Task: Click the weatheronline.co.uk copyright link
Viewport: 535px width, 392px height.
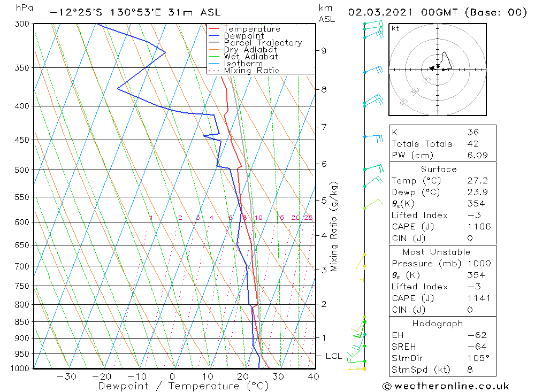Action: click(446, 386)
